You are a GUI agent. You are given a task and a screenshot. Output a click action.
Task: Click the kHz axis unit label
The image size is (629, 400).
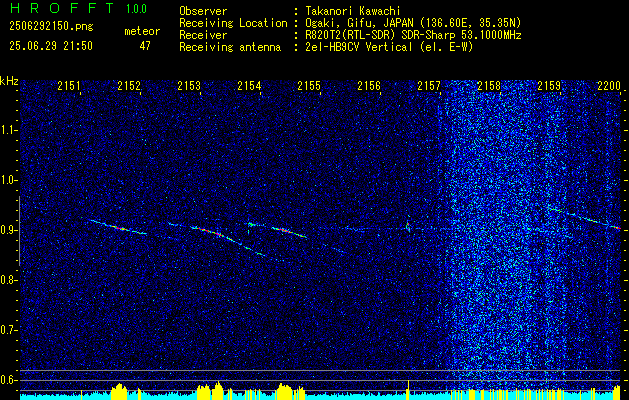click(x=9, y=81)
